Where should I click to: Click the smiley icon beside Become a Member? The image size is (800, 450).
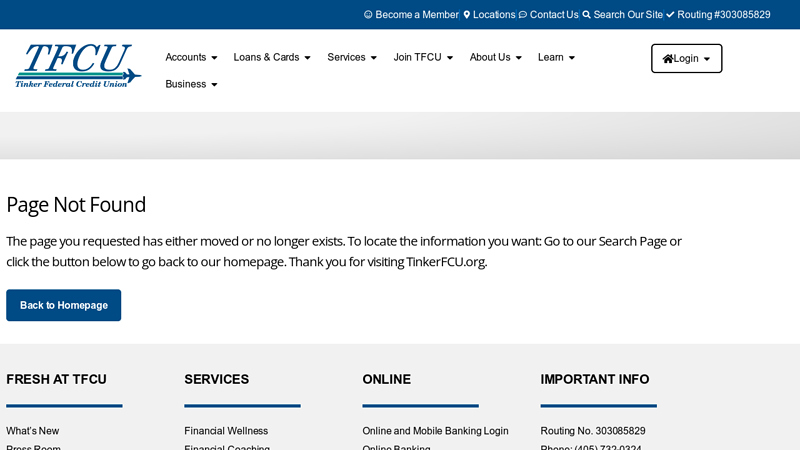coord(368,15)
